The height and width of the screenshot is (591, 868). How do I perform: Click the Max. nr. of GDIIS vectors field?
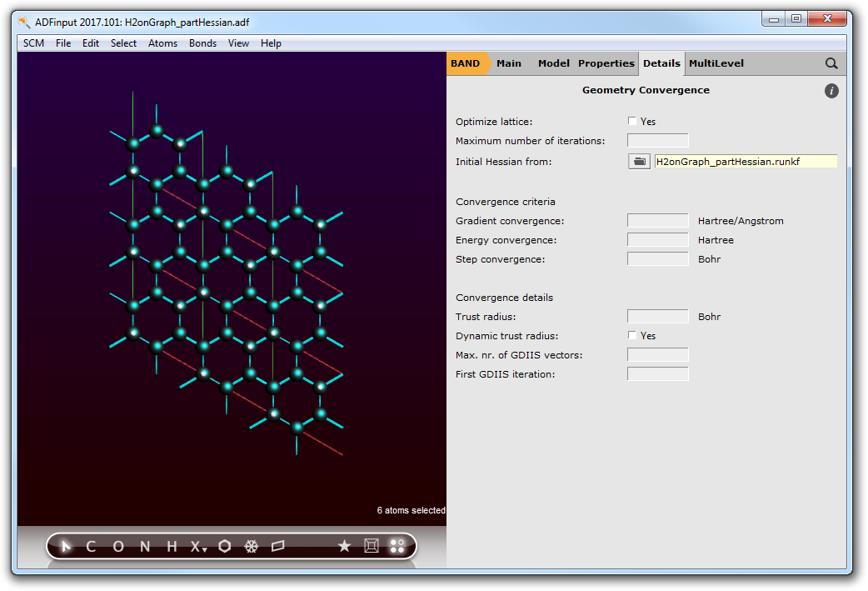[x=657, y=354]
